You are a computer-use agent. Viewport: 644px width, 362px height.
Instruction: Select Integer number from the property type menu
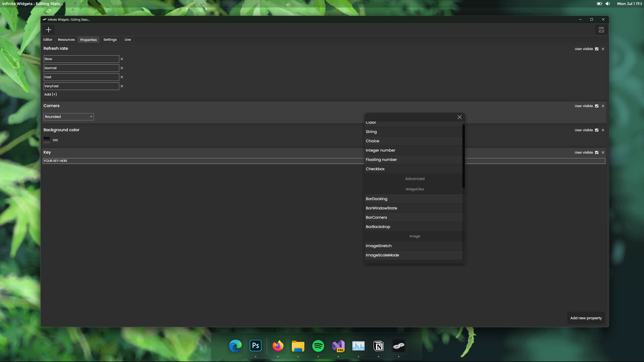pos(380,150)
